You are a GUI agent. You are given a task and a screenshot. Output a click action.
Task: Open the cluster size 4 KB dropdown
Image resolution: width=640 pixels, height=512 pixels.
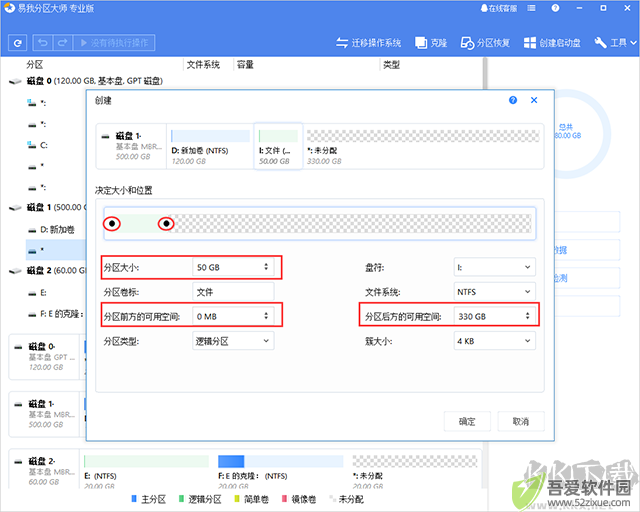tap(495, 341)
